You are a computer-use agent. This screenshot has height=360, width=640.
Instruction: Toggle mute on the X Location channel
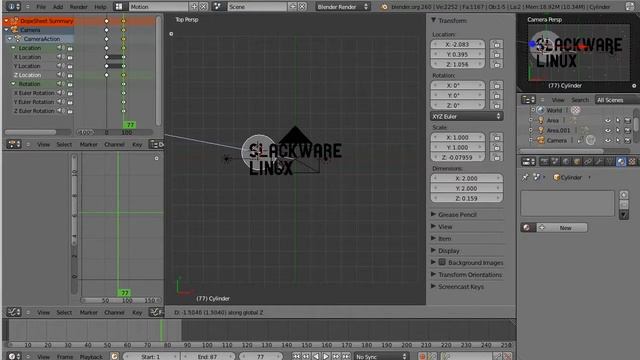coord(60,57)
